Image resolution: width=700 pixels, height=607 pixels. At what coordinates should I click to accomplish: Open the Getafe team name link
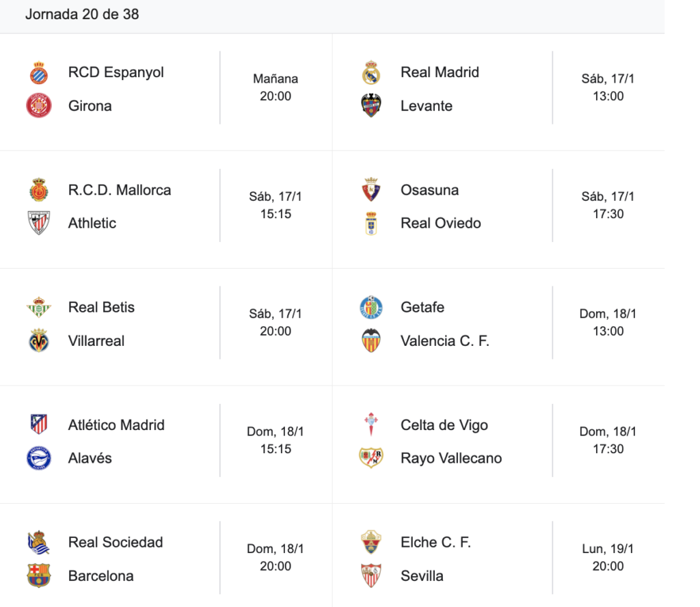[422, 307]
